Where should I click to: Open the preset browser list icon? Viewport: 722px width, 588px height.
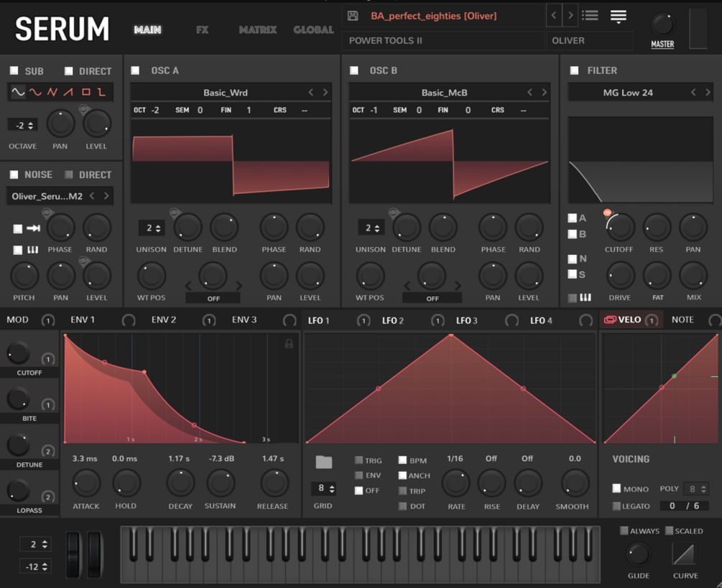coord(590,16)
